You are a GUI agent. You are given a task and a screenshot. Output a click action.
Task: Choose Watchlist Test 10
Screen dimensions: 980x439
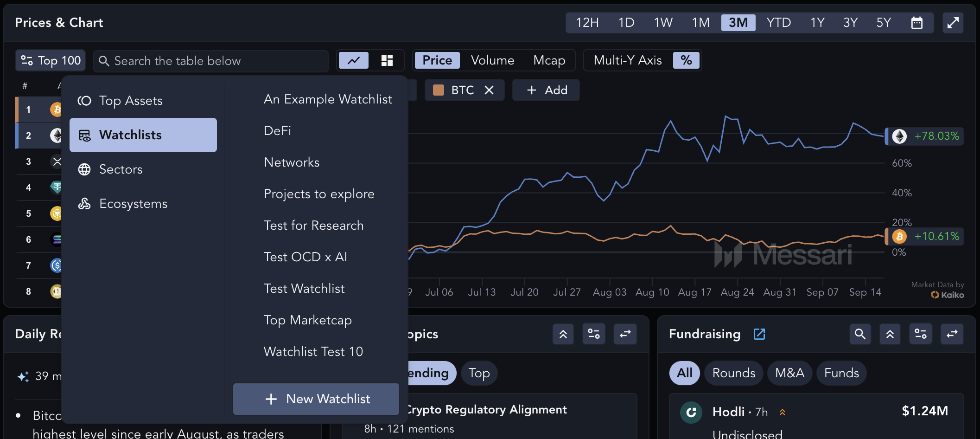[313, 352]
